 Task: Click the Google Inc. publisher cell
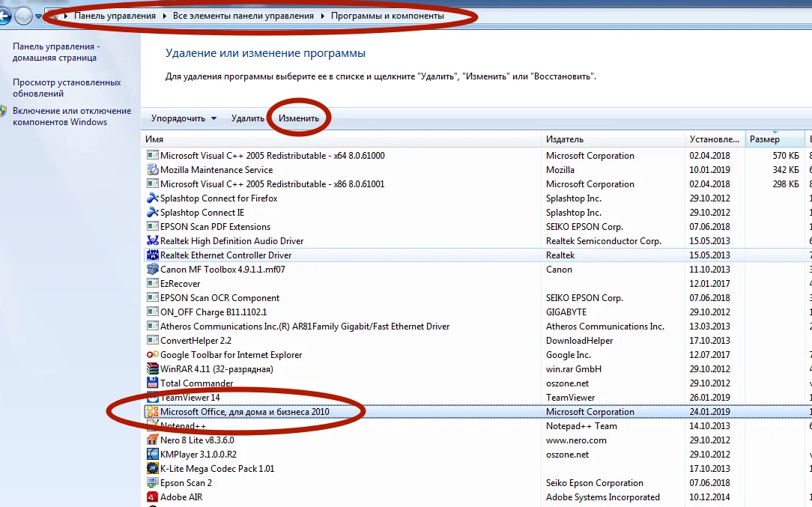(x=568, y=355)
